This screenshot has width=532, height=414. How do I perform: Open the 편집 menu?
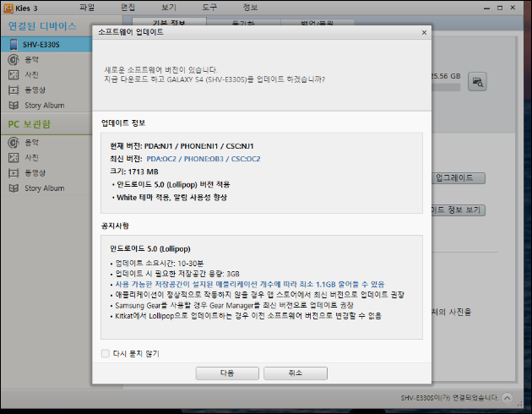coord(128,8)
